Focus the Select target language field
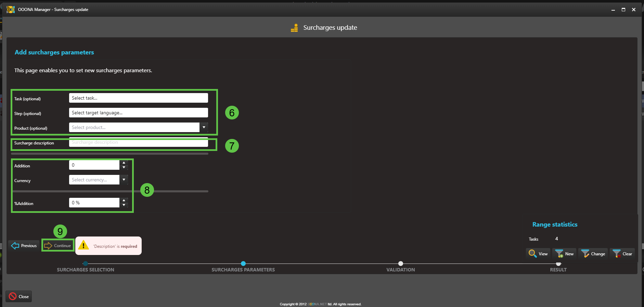Image resolution: width=644 pixels, height=307 pixels. click(x=138, y=113)
